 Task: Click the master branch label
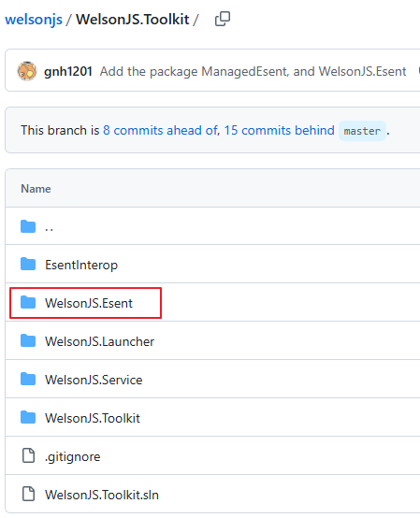362,131
